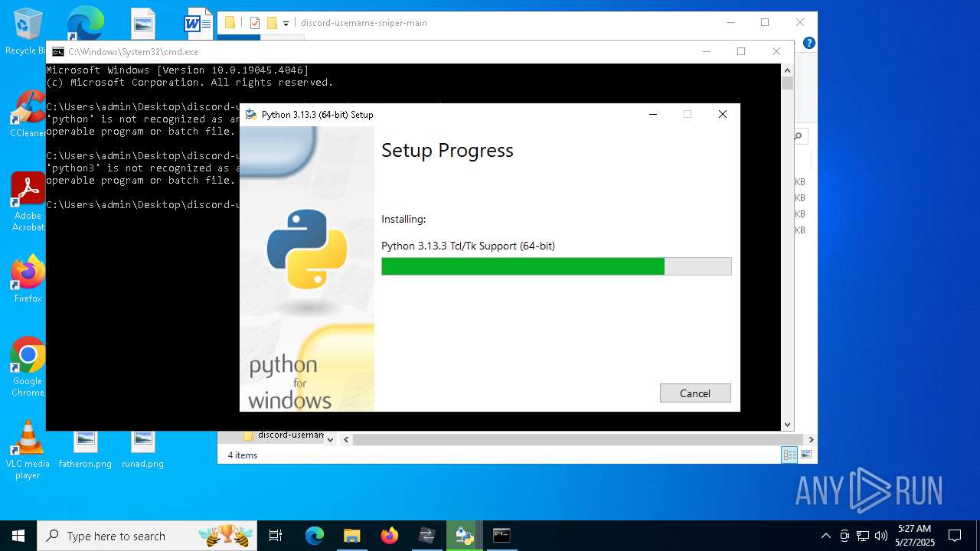Maximize the cmd.exe window

click(x=741, y=52)
